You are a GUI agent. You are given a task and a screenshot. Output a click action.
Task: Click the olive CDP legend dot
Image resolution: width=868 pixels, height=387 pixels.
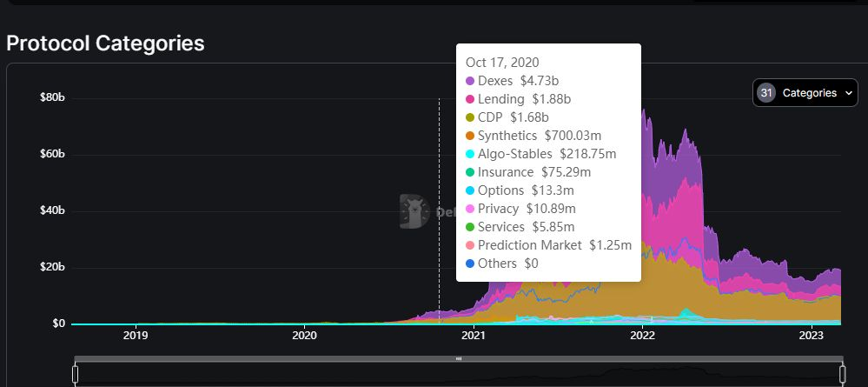pyautogui.click(x=470, y=117)
